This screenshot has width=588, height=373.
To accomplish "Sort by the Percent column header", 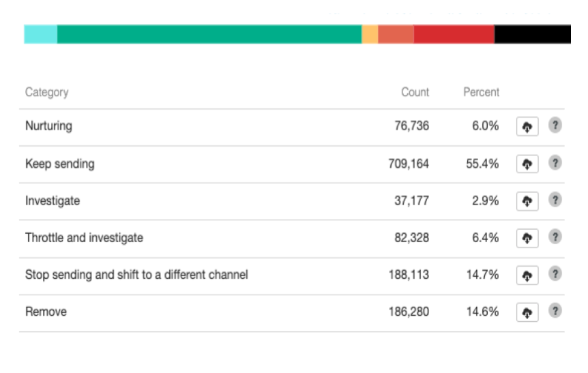I will coord(481,92).
